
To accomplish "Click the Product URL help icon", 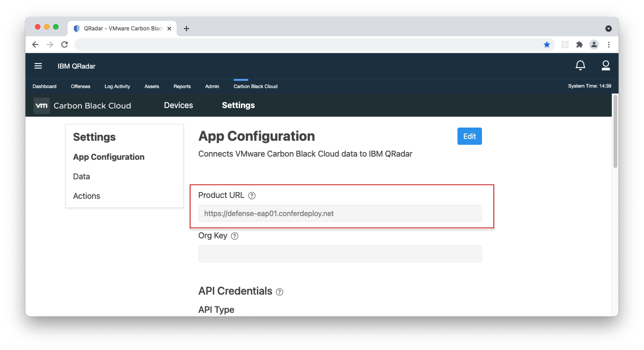I will (252, 195).
